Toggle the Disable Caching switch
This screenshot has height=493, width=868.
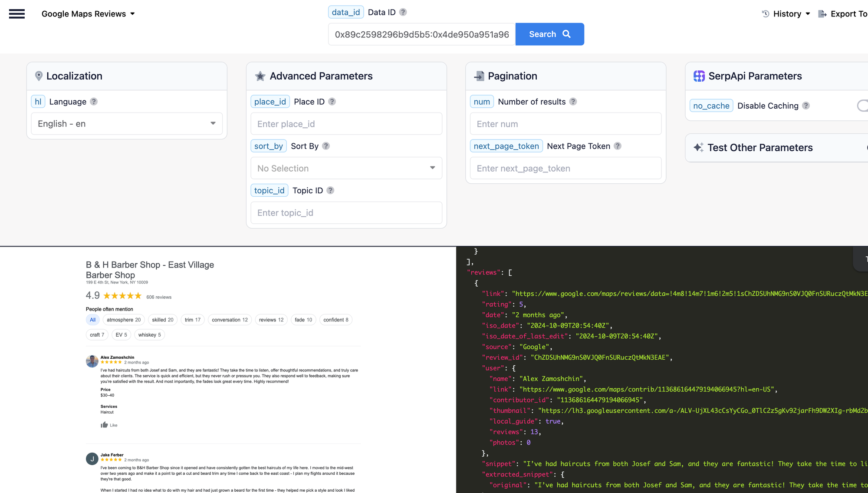[x=863, y=106]
